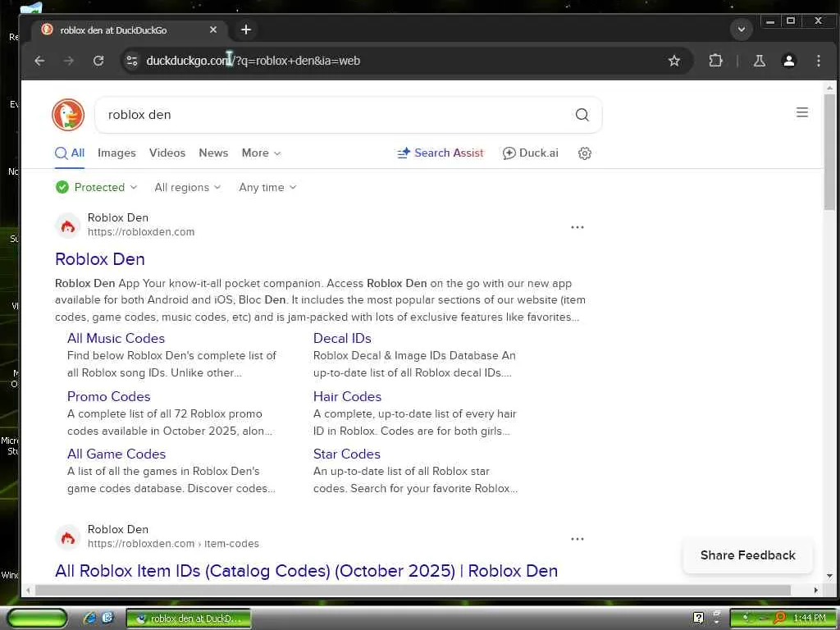The height and width of the screenshot is (630, 840).
Task: Switch to the Videos tab
Action: (167, 153)
